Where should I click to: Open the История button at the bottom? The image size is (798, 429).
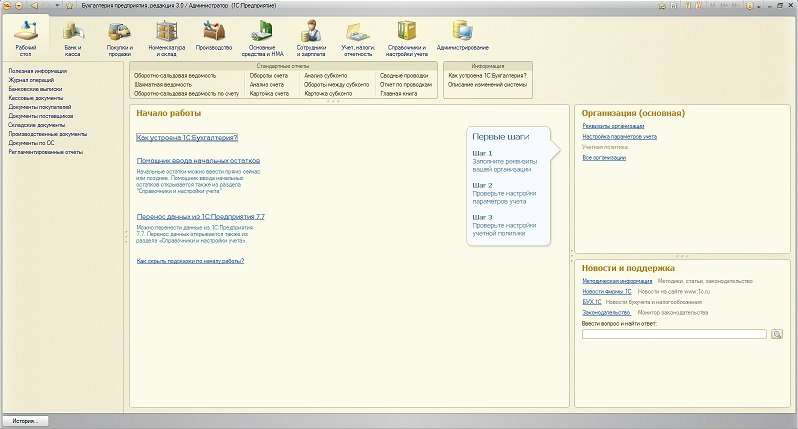coord(25,421)
